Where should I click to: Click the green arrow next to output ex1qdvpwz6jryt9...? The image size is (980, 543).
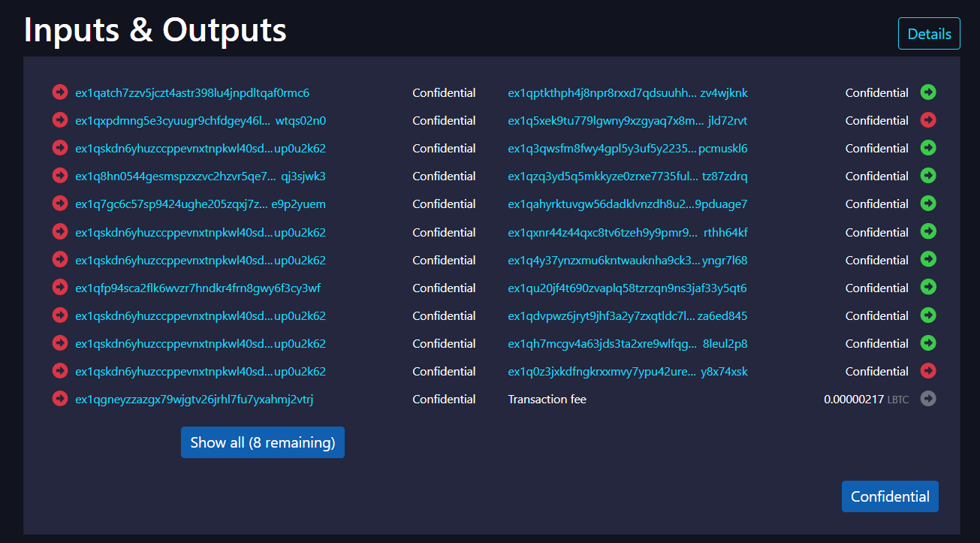928,315
